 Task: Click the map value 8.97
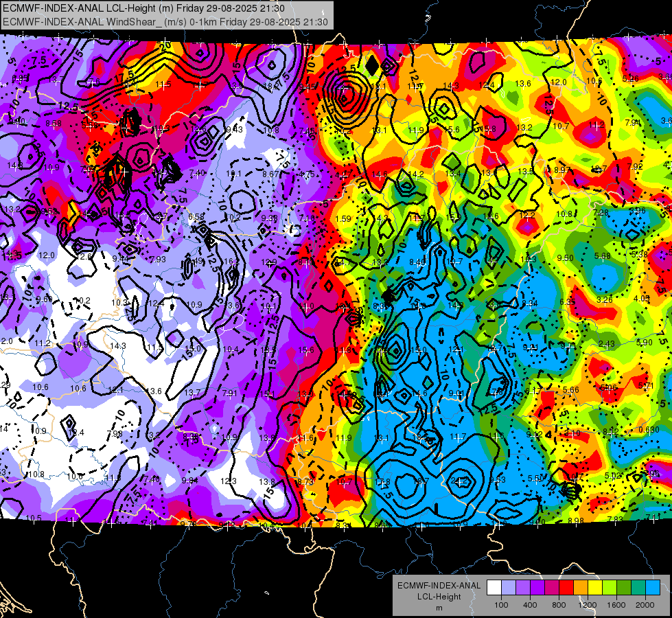(x=562, y=170)
